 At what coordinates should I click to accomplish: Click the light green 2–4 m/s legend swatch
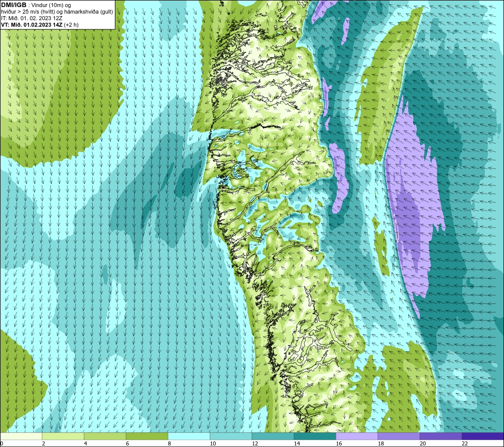pos(63,436)
